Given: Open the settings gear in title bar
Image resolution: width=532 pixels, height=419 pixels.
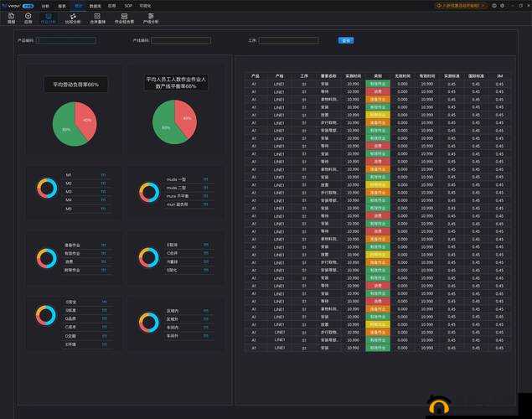Looking at the screenshot, I should (x=503, y=6).
